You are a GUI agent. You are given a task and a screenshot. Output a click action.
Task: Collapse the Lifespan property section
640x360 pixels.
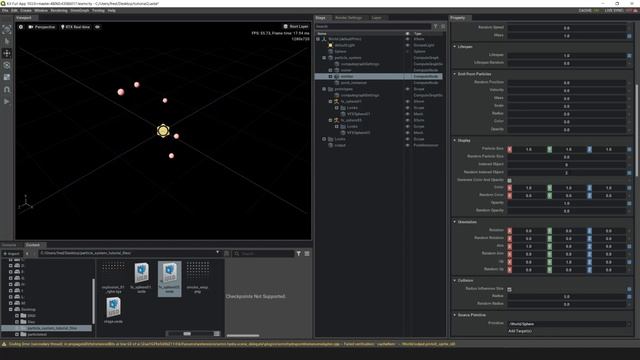tap(455, 47)
